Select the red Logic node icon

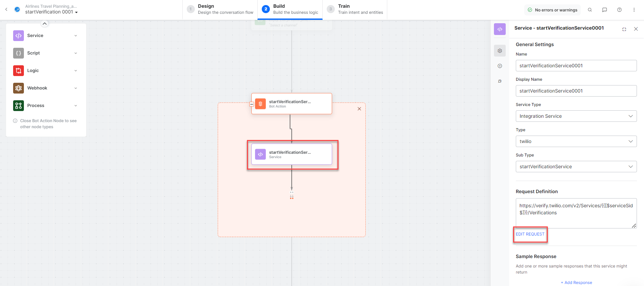click(x=19, y=71)
